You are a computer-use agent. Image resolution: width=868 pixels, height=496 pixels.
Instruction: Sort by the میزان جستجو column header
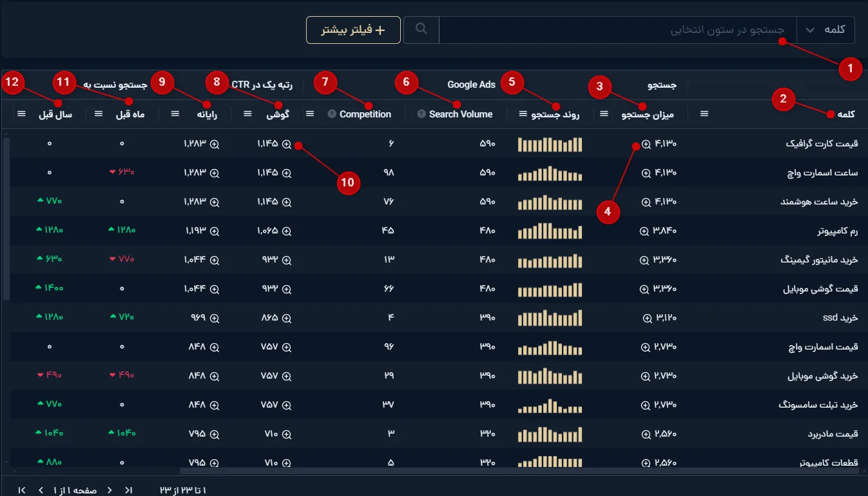tap(648, 114)
